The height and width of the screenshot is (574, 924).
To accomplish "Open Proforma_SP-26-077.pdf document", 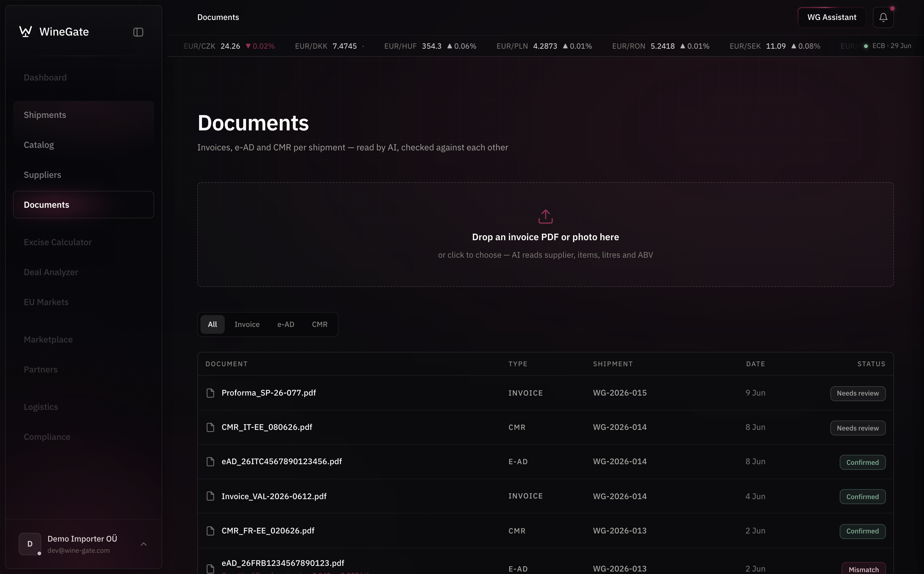I will tap(268, 393).
